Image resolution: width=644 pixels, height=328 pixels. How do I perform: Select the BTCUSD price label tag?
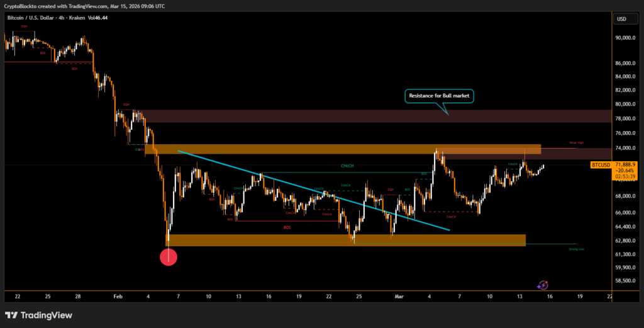click(601, 164)
